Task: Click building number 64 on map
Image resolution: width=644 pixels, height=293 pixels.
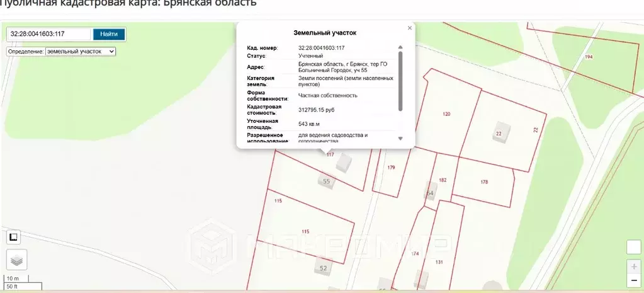Action: [430, 193]
